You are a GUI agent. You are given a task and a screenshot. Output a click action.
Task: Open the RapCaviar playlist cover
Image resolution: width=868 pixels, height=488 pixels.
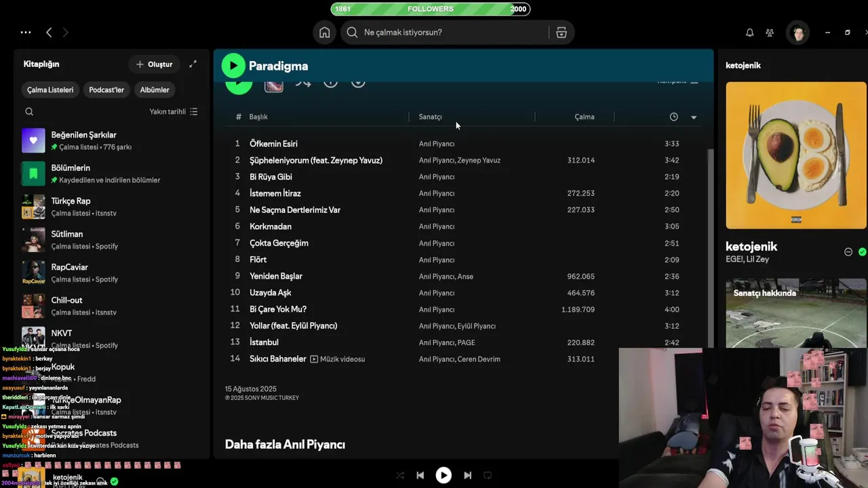click(x=33, y=273)
